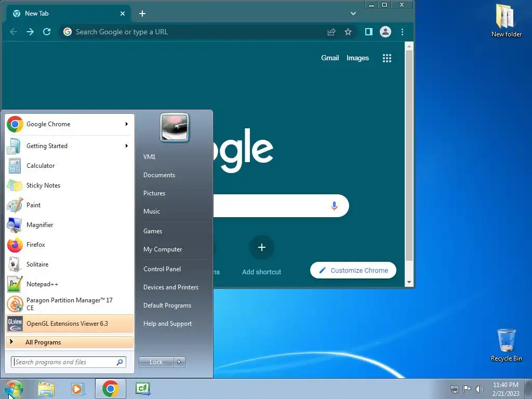Select the New Tab tab
The image size is (532, 399).
(x=69, y=14)
